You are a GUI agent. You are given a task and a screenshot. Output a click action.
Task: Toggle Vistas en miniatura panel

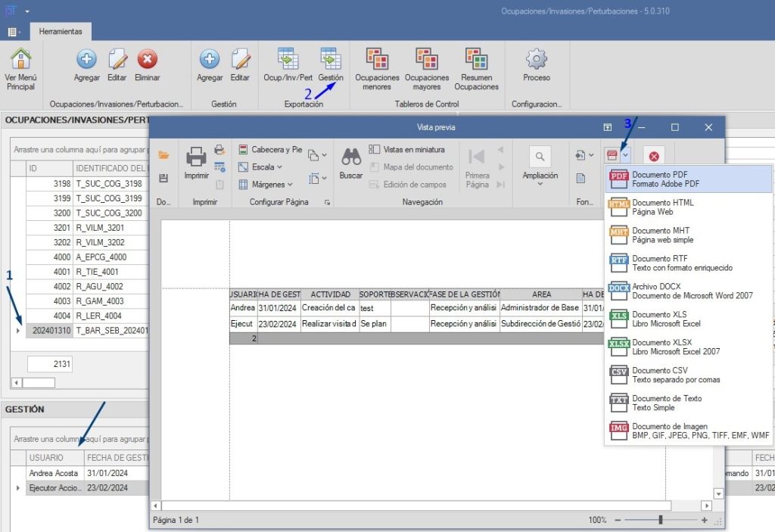pos(406,150)
